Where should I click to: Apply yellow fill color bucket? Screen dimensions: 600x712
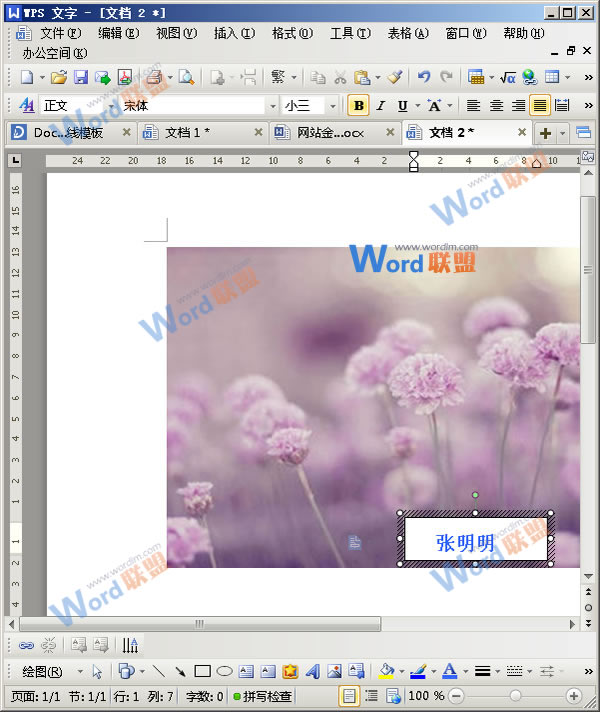pos(387,671)
